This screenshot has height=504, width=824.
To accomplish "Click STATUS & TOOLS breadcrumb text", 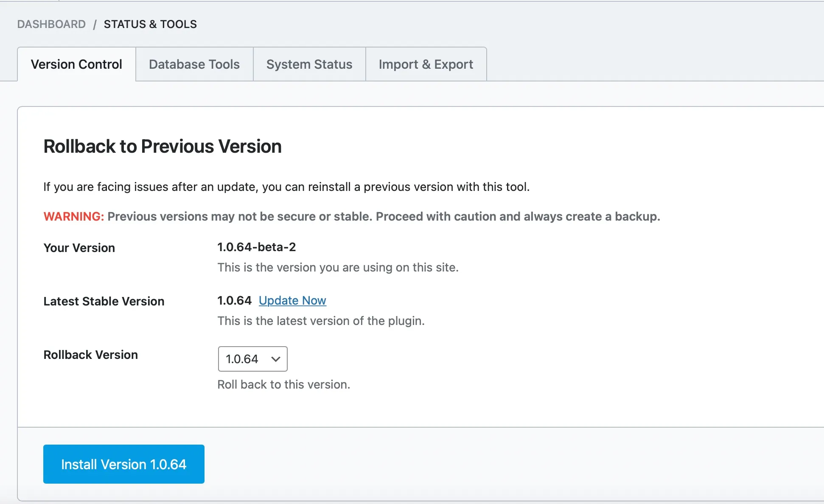I will 150,24.
